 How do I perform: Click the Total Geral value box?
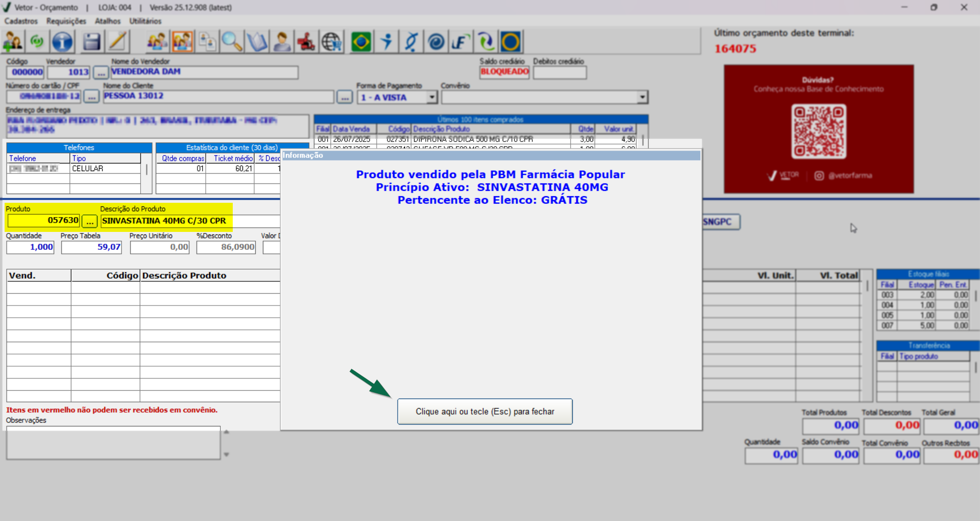951,425
